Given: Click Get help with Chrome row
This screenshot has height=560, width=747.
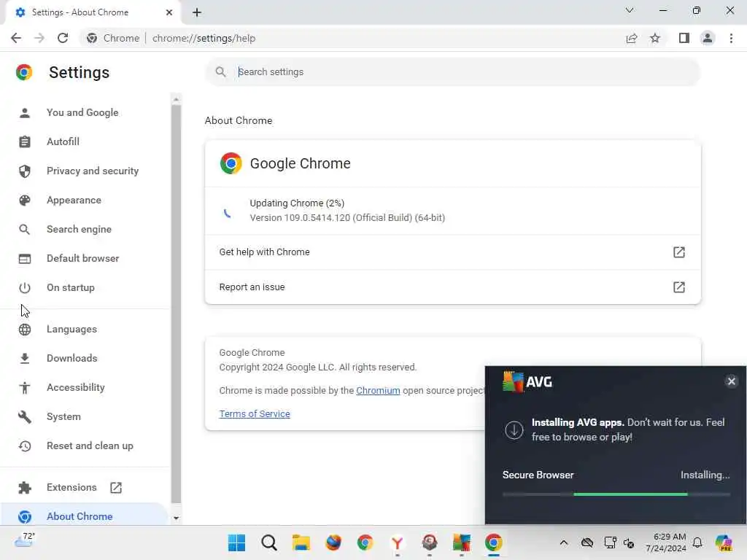Looking at the screenshot, I should [x=452, y=252].
